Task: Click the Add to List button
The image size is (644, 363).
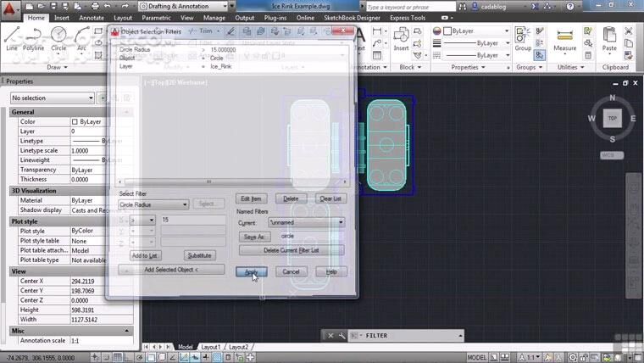Action: tap(144, 255)
